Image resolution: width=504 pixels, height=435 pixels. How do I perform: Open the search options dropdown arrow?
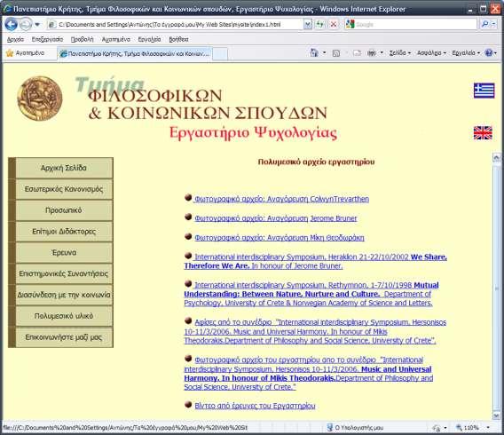493,25
